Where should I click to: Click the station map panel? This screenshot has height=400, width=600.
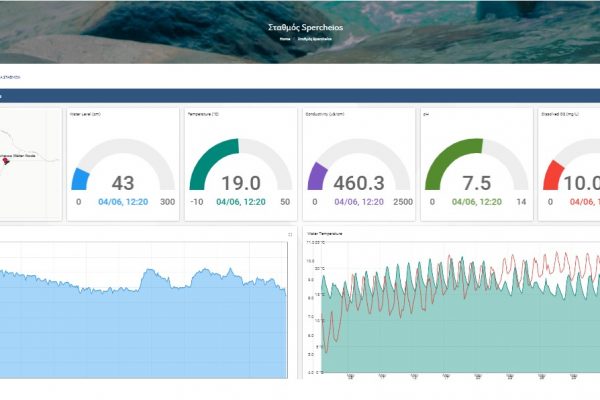pos(30,164)
